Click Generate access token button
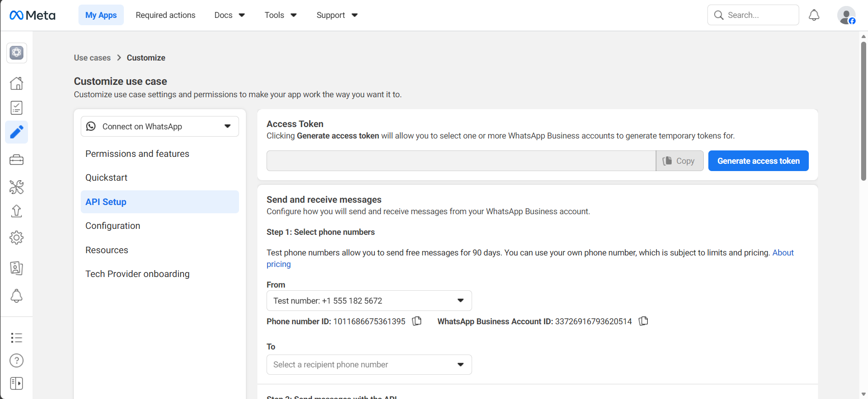This screenshot has height=399, width=868. pyautogui.click(x=758, y=161)
